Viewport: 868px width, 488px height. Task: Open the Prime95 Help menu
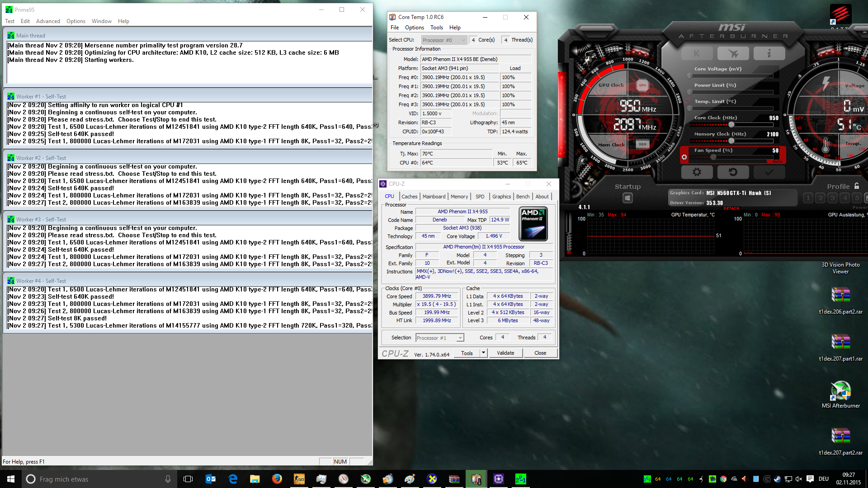(x=123, y=21)
